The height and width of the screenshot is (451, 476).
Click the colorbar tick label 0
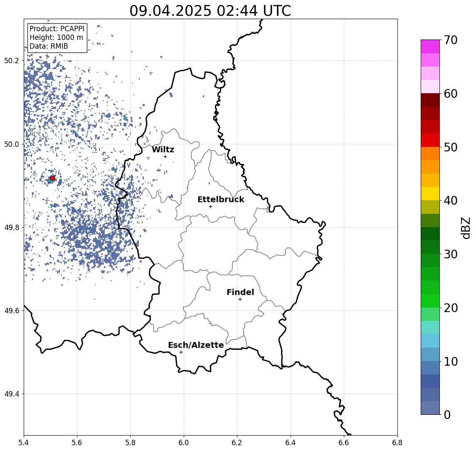click(x=447, y=414)
